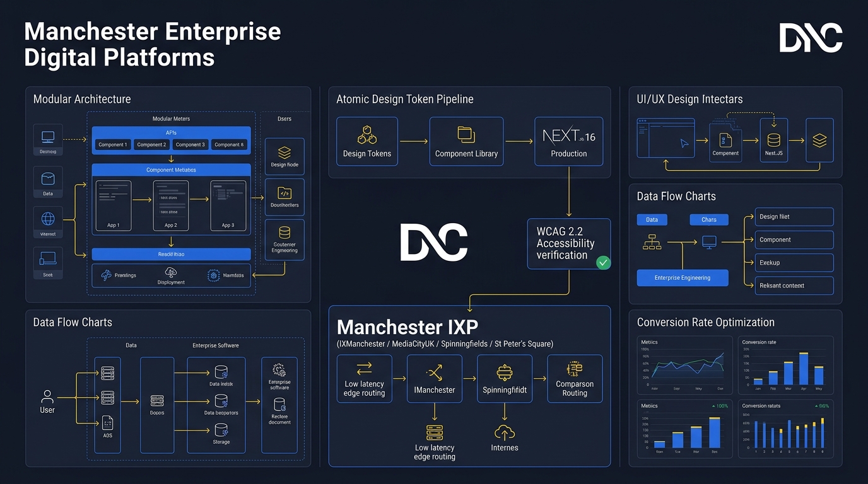Click the mouse cursor in the browser window mockup
The image size is (868, 484).
tap(684, 144)
